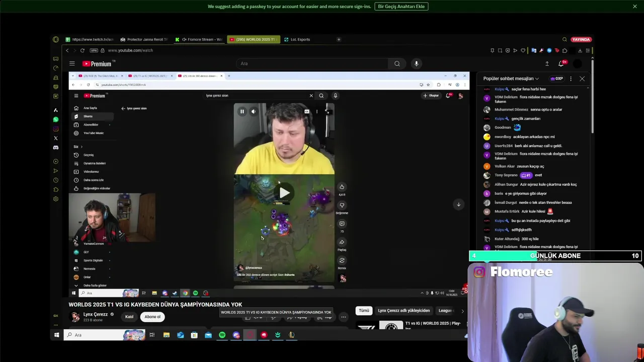Screen dimensions: 644x362
Task: Click the YouTube Premium logo
Action: click(x=98, y=63)
